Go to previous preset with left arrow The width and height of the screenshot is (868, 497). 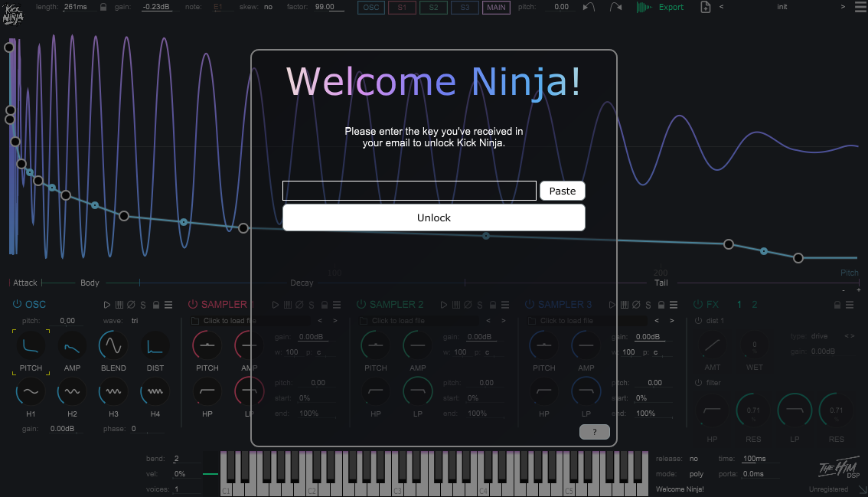pyautogui.click(x=721, y=7)
